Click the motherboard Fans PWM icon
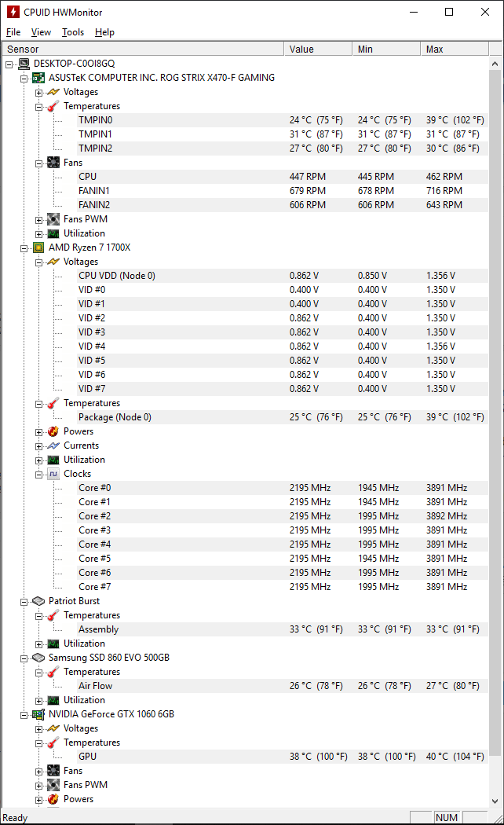This screenshot has height=825, width=504. point(53,219)
